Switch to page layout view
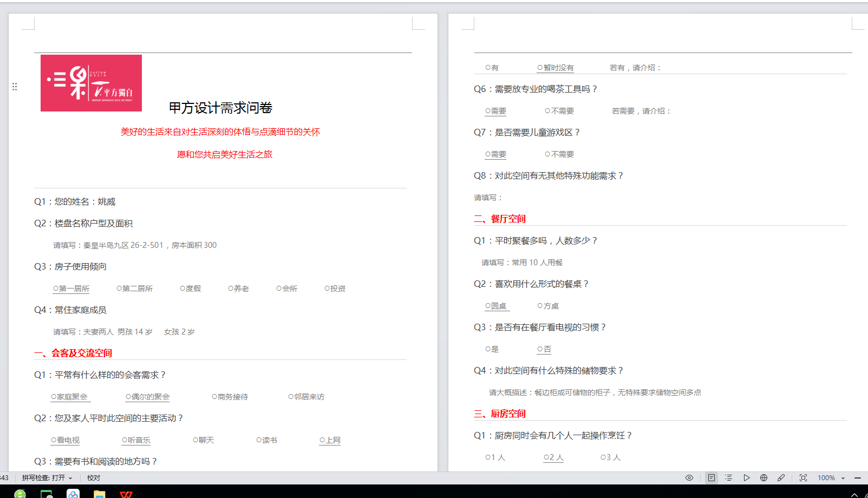The width and height of the screenshot is (868, 498). point(712,477)
